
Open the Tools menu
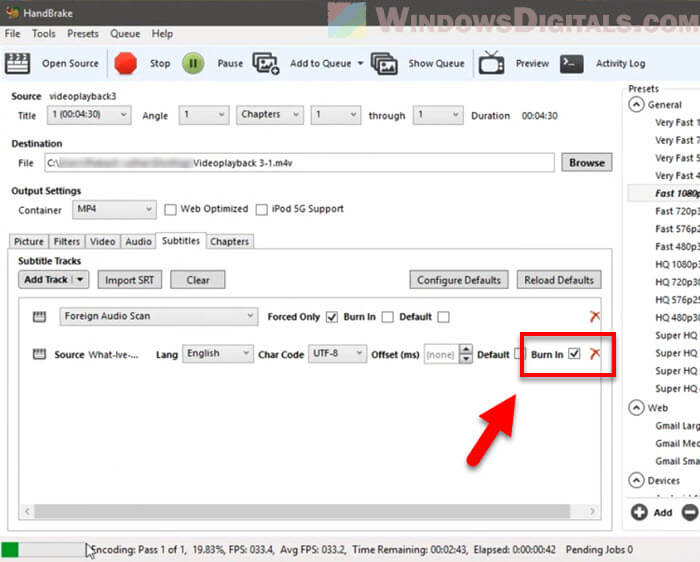pyautogui.click(x=44, y=34)
